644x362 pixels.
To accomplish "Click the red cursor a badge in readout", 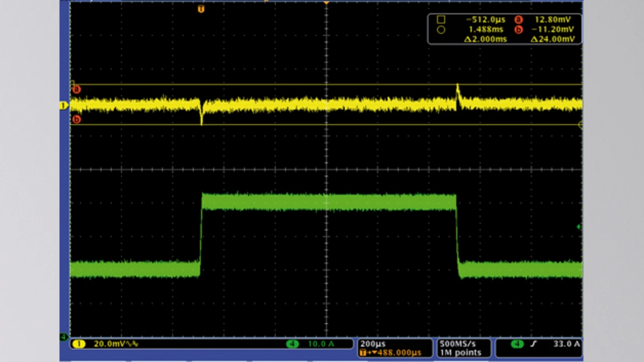I will click(518, 20).
